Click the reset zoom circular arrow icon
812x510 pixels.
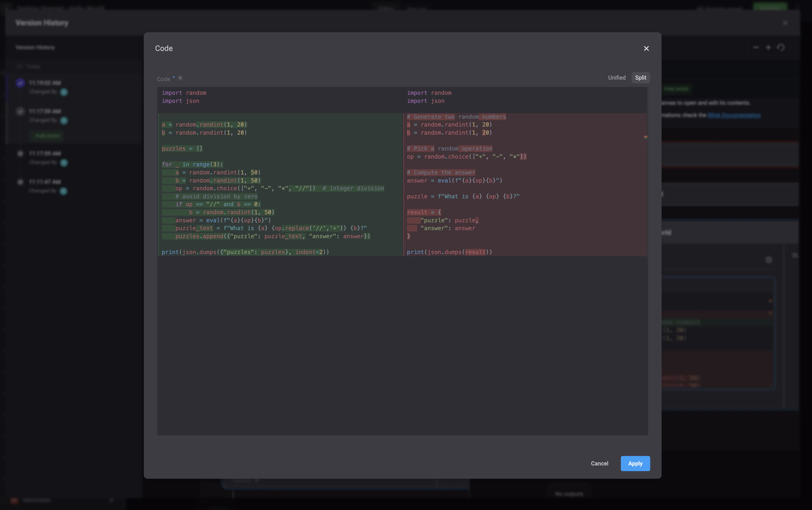[781, 48]
